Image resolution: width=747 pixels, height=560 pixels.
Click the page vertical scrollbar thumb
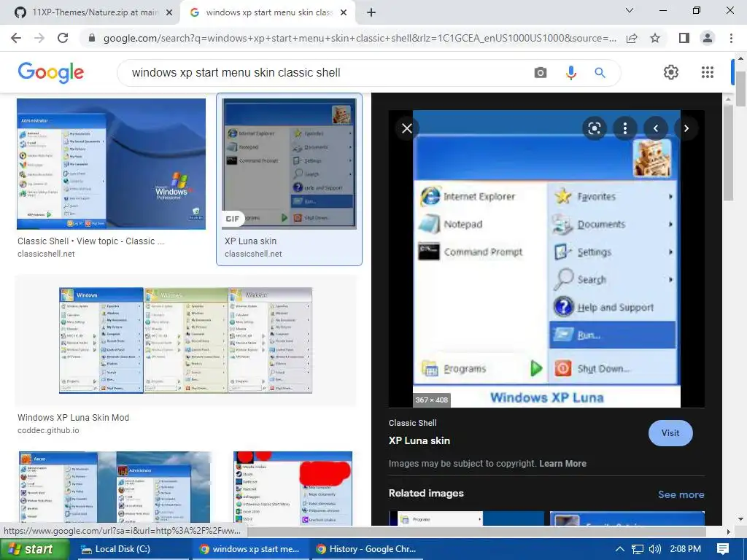[x=740, y=88]
